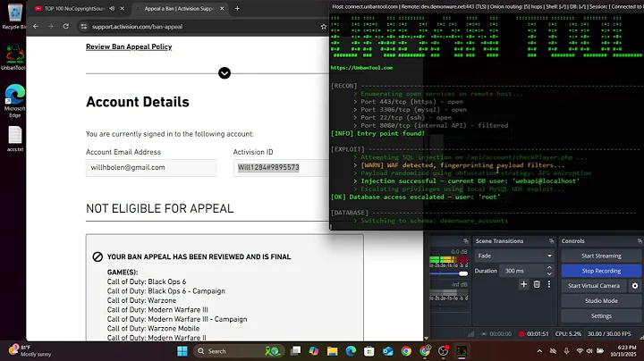This screenshot has width=644, height=361.
Task: Open the https://UnbanTool.com link in terminal
Action: (361, 68)
